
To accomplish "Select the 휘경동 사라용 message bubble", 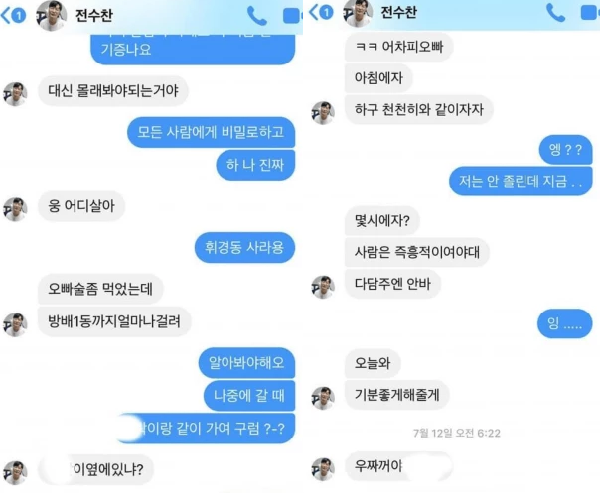I will (x=245, y=247).
